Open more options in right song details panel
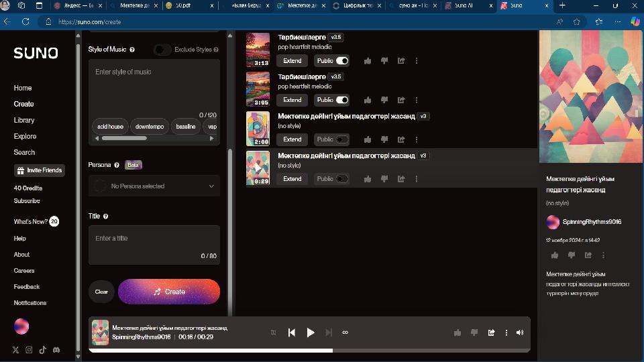The height and width of the screenshot is (362, 644). (x=603, y=255)
